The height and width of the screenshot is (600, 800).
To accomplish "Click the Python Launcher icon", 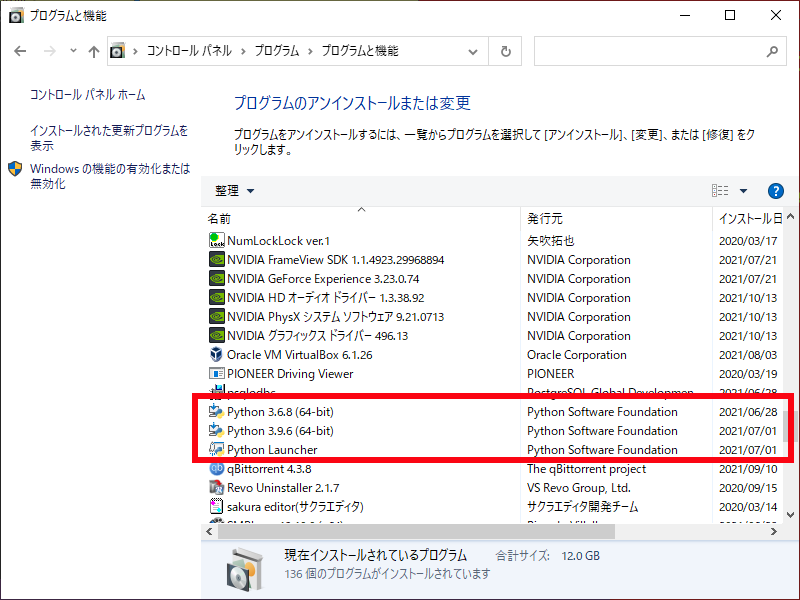I will (x=217, y=449).
